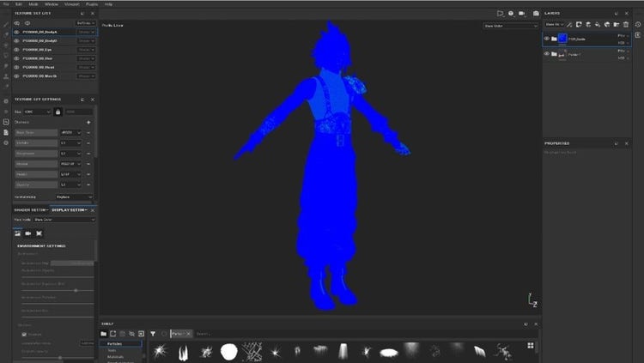Open the Window menu
Screen dimensions: 644x363
coord(52,4)
